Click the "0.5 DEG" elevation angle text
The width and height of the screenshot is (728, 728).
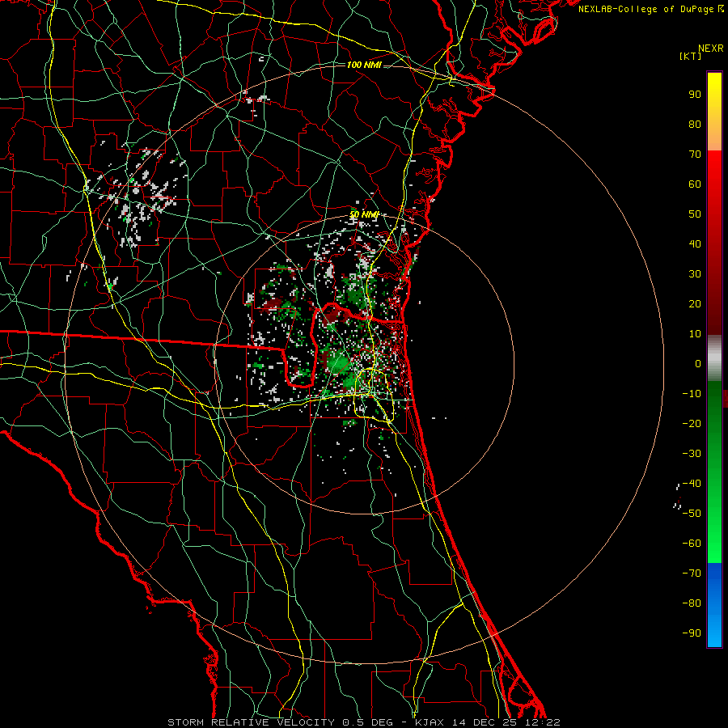pyautogui.click(x=367, y=722)
